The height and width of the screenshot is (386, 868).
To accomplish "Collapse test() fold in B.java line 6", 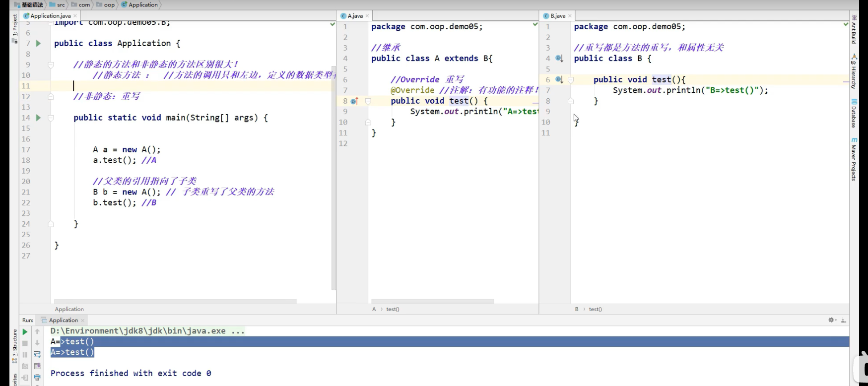I will click(571, 80).
